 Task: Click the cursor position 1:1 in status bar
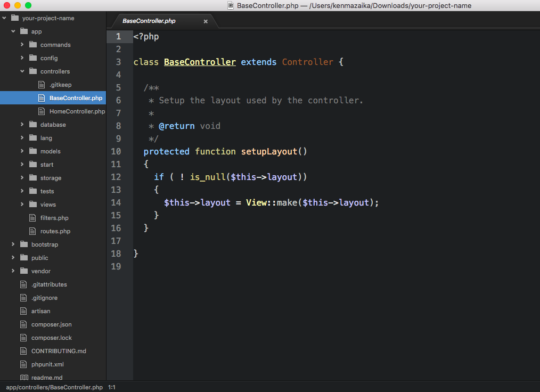(x=112, y=387)
